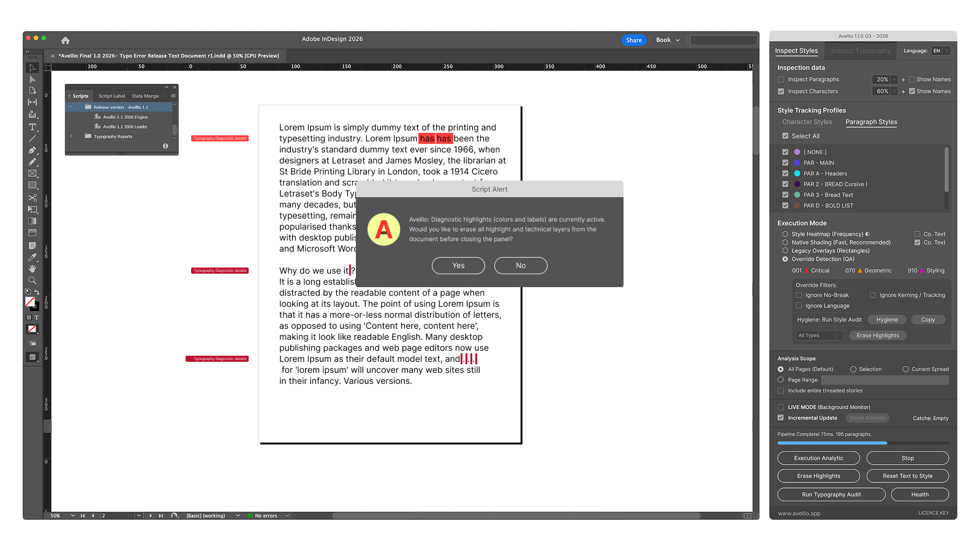980x551 pixels.
Task: Click the Execution Analytic button
Action: pyautogui.click(x=818, y=458)
